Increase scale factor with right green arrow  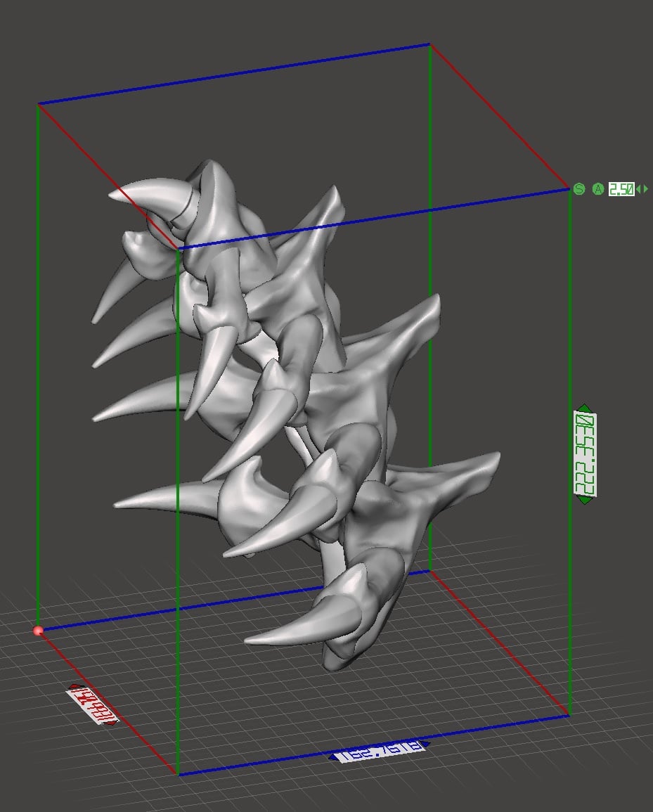(645, 189)
